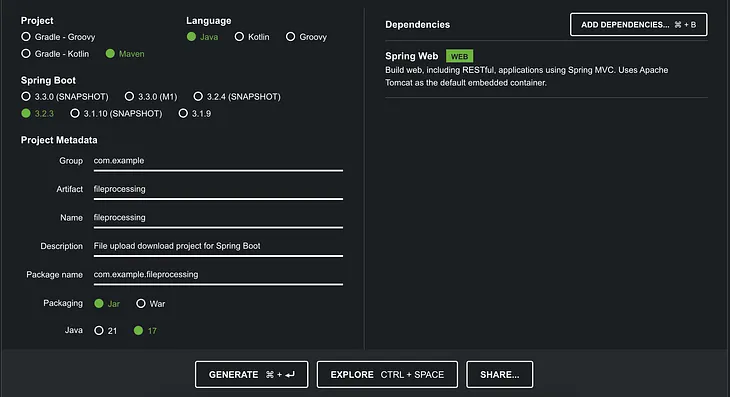
Task: Edit the Package name field
Action: 218,275
